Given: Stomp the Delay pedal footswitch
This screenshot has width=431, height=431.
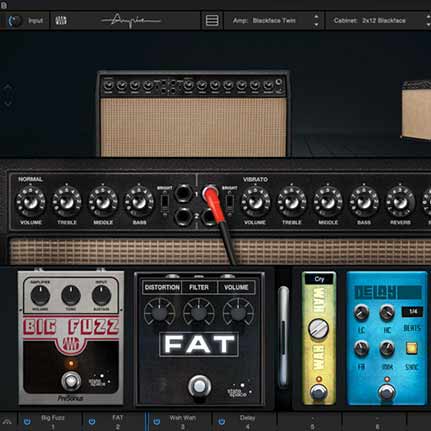Looking at the screenshot, I should click(x=386, y=392).
